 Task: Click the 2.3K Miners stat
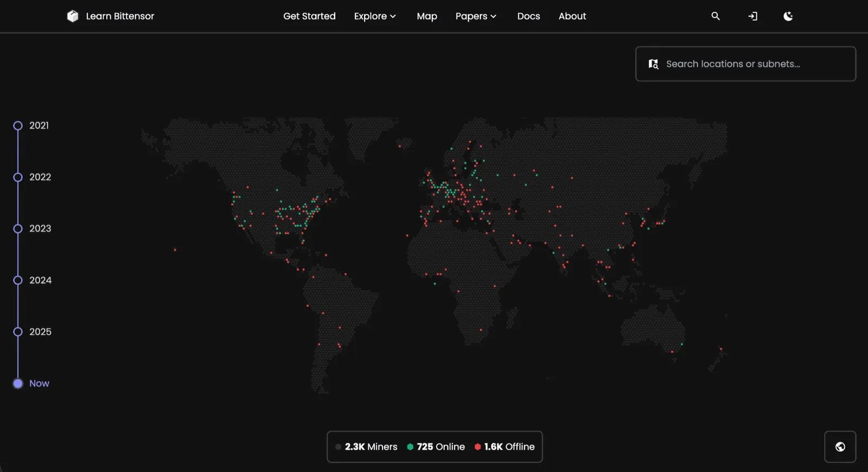(x=366, y=447)
